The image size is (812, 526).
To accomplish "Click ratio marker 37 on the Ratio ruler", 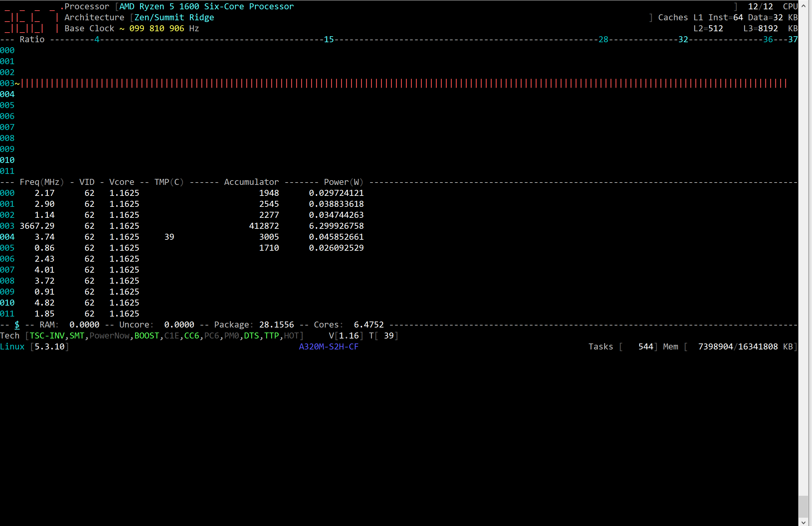I will pyautogui.click(x=793, y=40).
